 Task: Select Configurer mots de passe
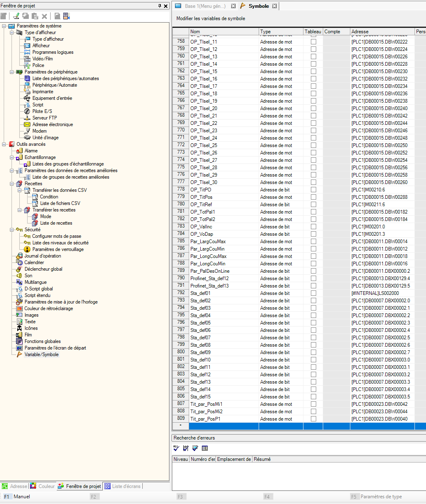[56, 236]
